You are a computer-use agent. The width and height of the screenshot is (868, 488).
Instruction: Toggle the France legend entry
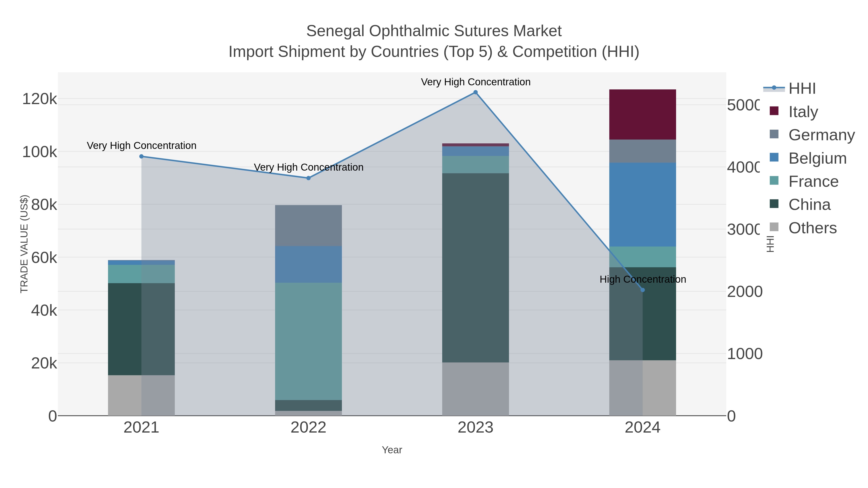coord(804,181)
